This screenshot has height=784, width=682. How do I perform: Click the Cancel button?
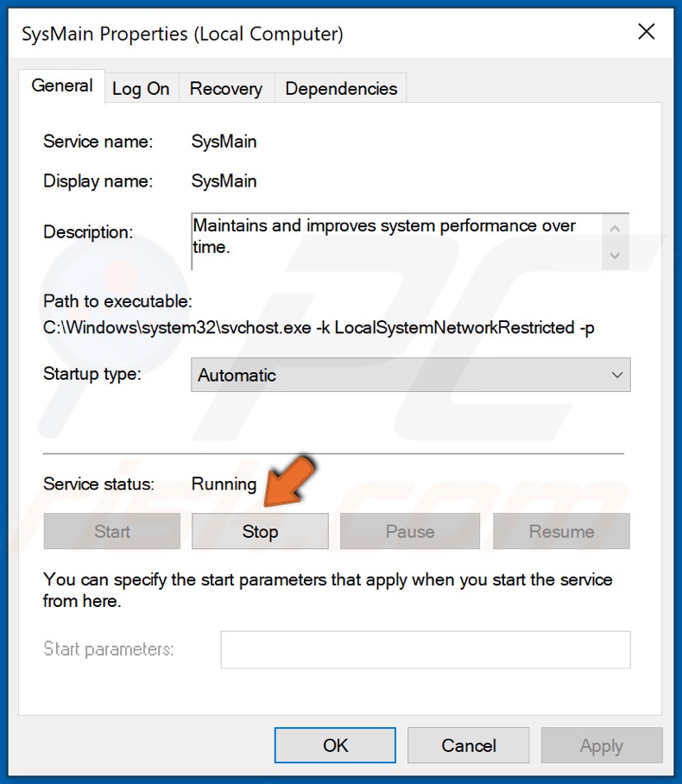(468, 745)
